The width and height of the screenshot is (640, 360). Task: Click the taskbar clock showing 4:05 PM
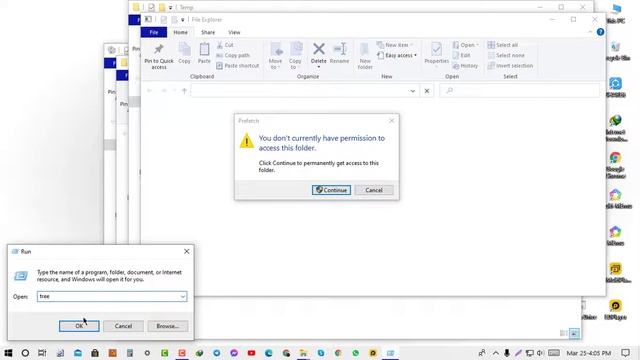[x=589, y=353]
